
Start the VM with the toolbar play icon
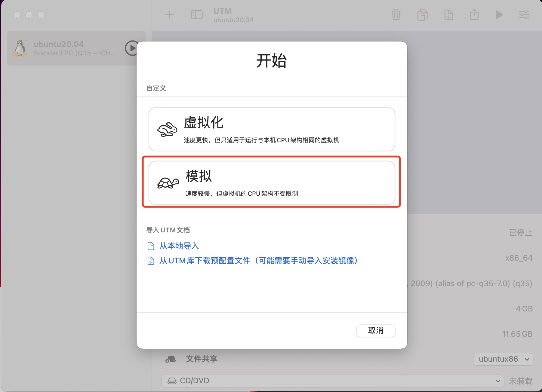coord(499,14)
